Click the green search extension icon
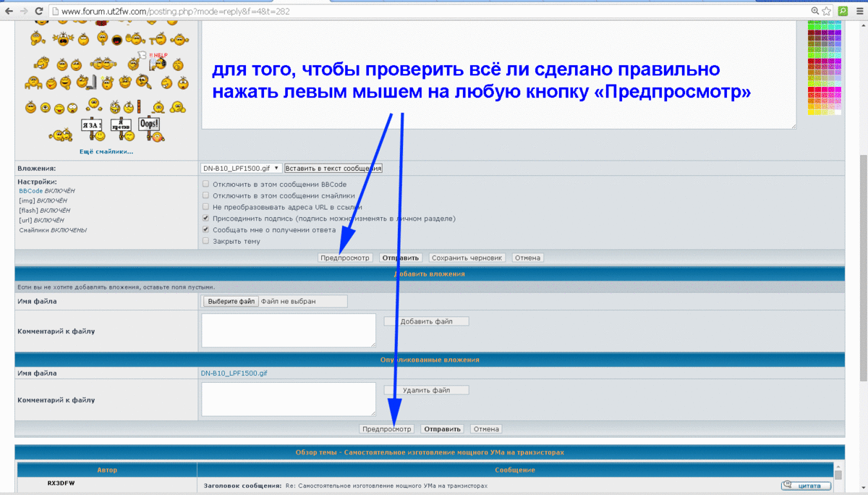The image size is (868, 495). (x=843, y=12)
